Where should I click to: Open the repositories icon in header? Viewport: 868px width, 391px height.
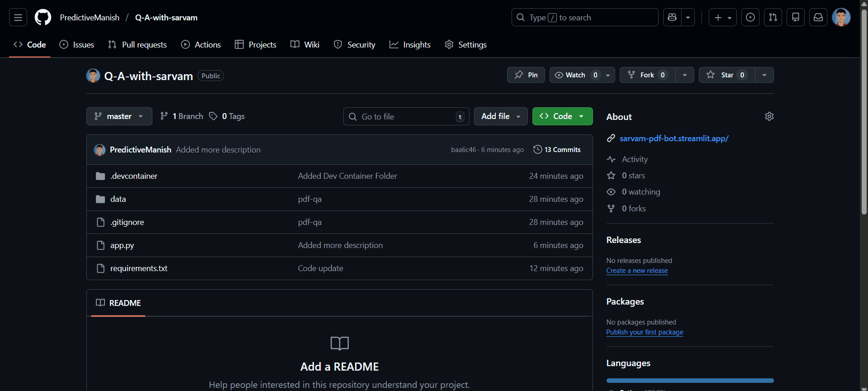click(795, 18)
